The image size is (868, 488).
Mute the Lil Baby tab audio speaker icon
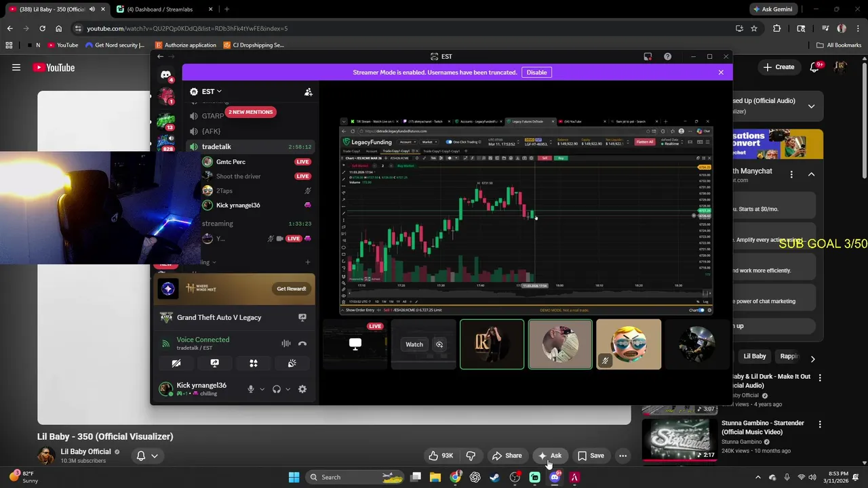(x=92, y=9)
